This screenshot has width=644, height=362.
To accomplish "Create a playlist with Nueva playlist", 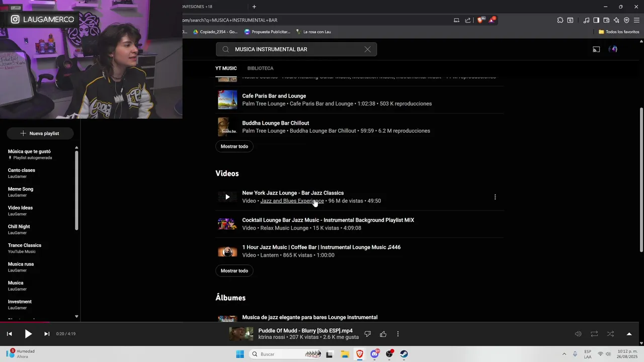I will point(40,133).
